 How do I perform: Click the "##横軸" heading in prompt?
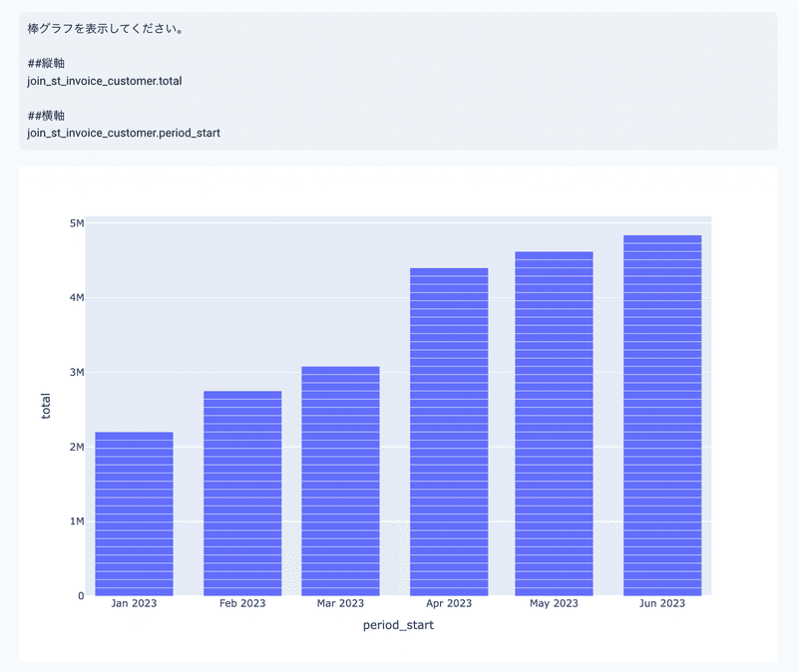click(x=46, y=116)
